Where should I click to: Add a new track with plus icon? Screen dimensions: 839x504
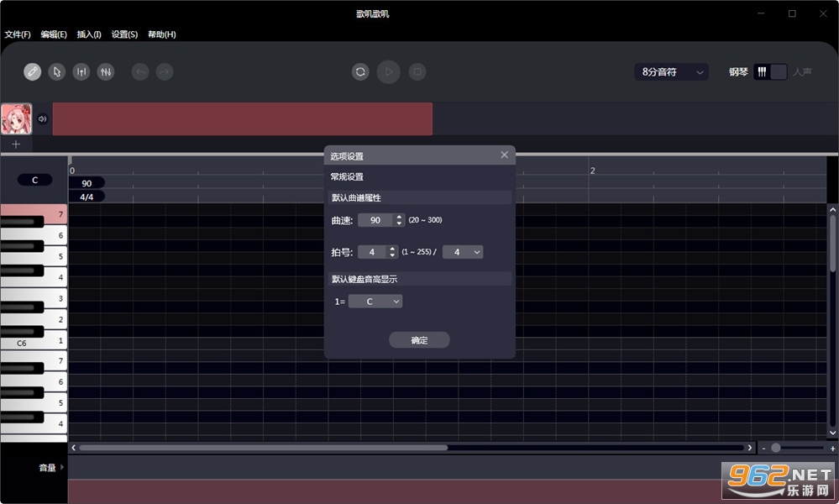pos(16,144)
